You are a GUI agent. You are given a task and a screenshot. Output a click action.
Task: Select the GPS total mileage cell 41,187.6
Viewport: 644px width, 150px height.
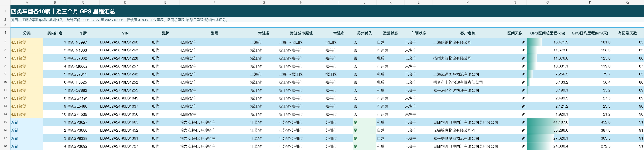547,122
